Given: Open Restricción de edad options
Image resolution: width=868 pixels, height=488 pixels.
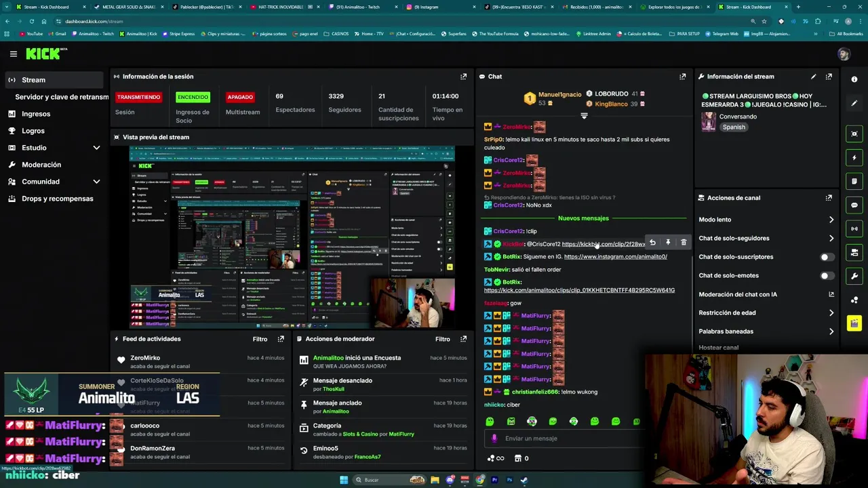Looking at the screenshot, I should (x=766, y=313).
